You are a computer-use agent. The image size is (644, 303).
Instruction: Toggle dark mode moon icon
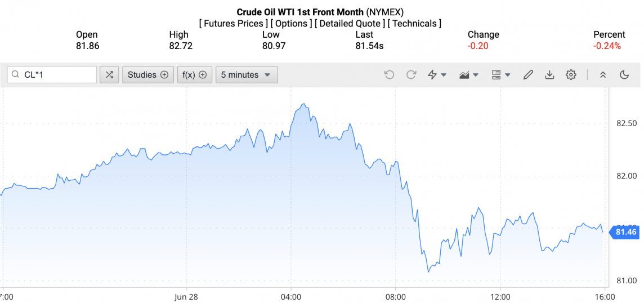(624, 75)
